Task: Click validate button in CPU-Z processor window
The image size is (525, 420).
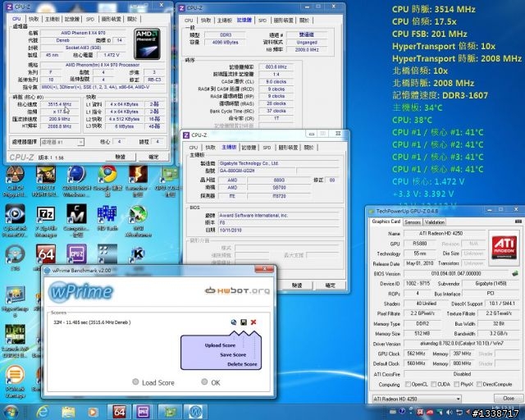Action: 121,157
